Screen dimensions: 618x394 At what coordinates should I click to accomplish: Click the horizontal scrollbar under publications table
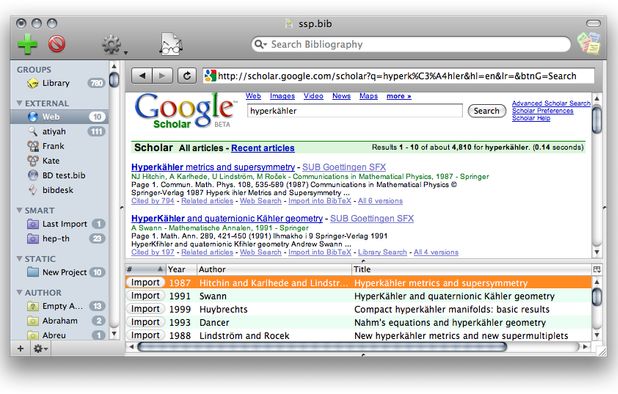pos(321,347)
